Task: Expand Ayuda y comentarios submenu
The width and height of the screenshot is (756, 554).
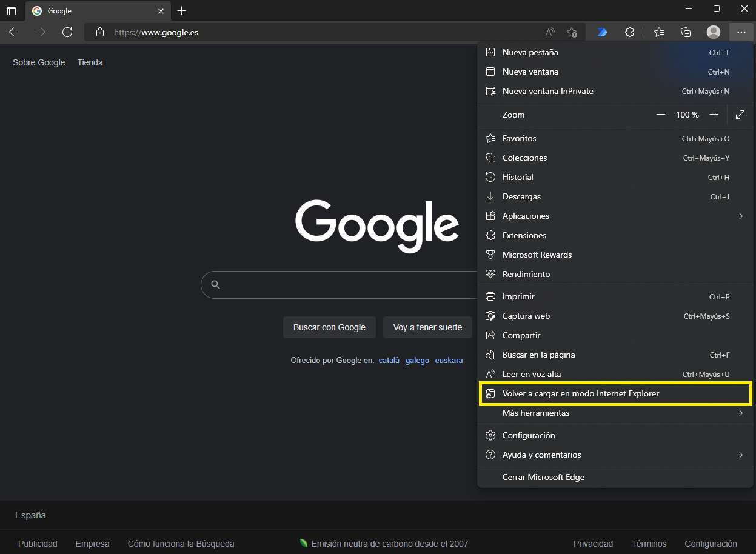Action: click(x=615, y=455)
